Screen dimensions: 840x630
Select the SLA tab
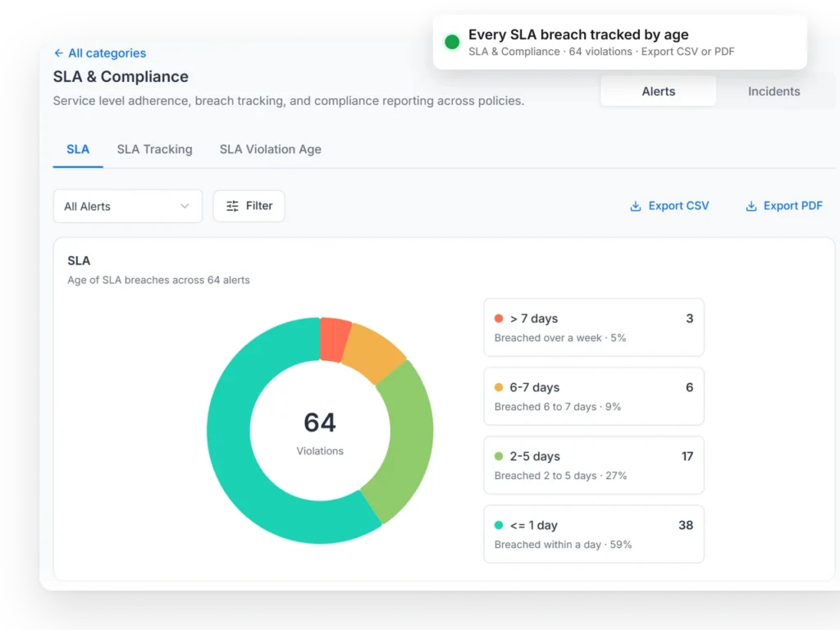(x=78, y=149)
